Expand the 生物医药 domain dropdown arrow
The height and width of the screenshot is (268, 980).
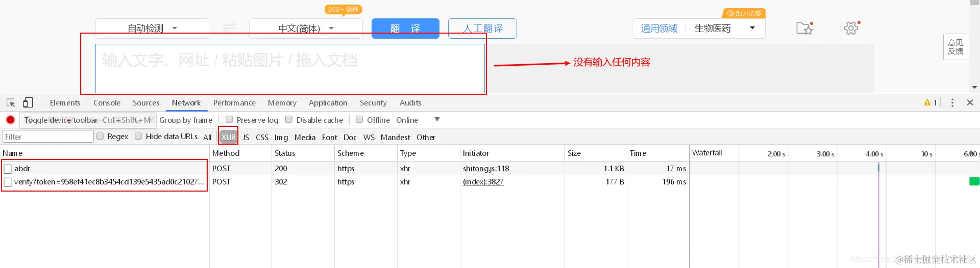point(752,28)
